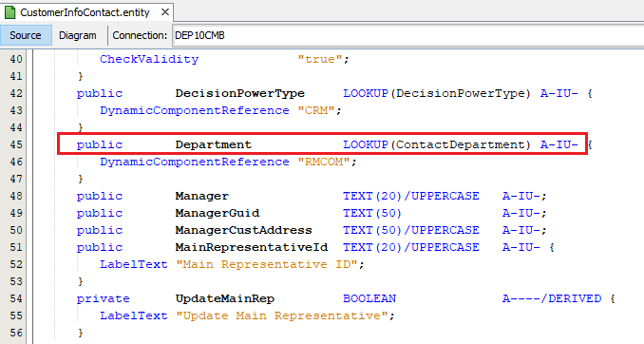
Task: Click line number 45 in the gutter
Action: [x=16, y=144]
